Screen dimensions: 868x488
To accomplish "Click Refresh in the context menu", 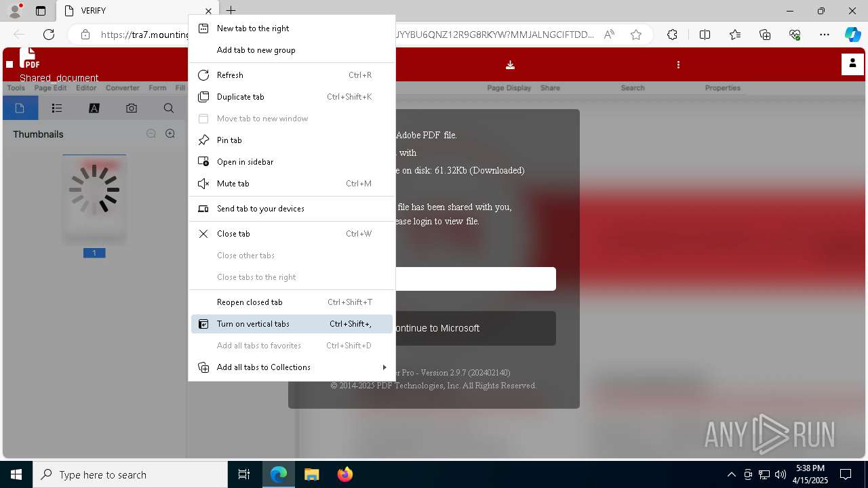I will point(292,75).
